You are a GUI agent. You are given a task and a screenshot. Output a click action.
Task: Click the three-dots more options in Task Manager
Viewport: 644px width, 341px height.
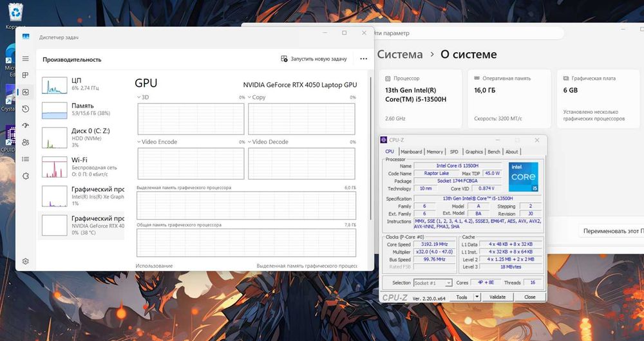coord(363,59)
